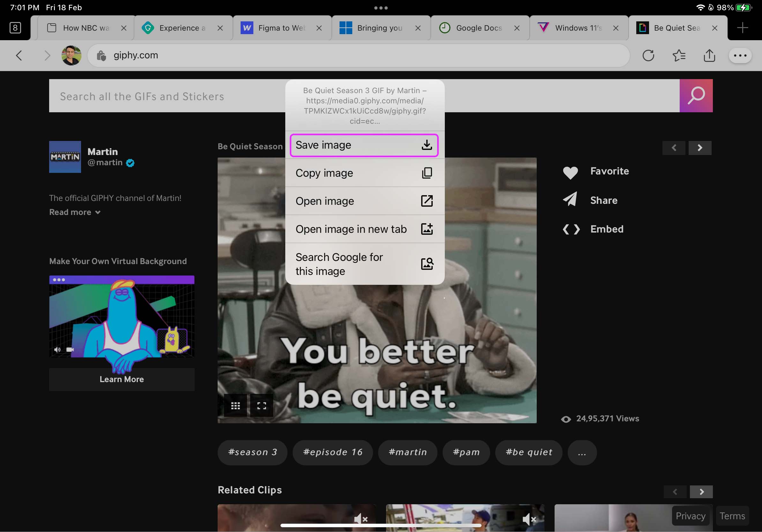Viewport: 762px width, 532px height.
Task: Show the previous Related Clips
Action: click(675, 491)
